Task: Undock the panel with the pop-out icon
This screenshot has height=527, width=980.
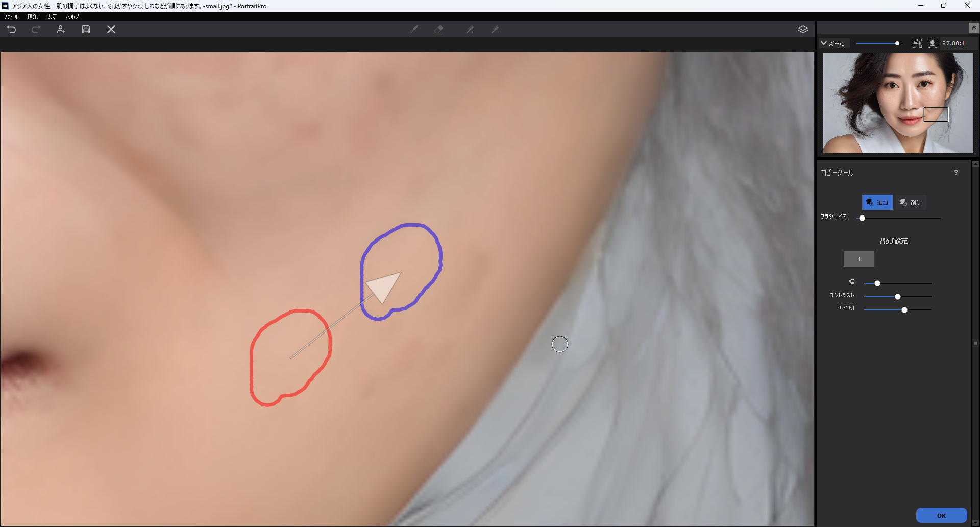Action: click(974, 28)
